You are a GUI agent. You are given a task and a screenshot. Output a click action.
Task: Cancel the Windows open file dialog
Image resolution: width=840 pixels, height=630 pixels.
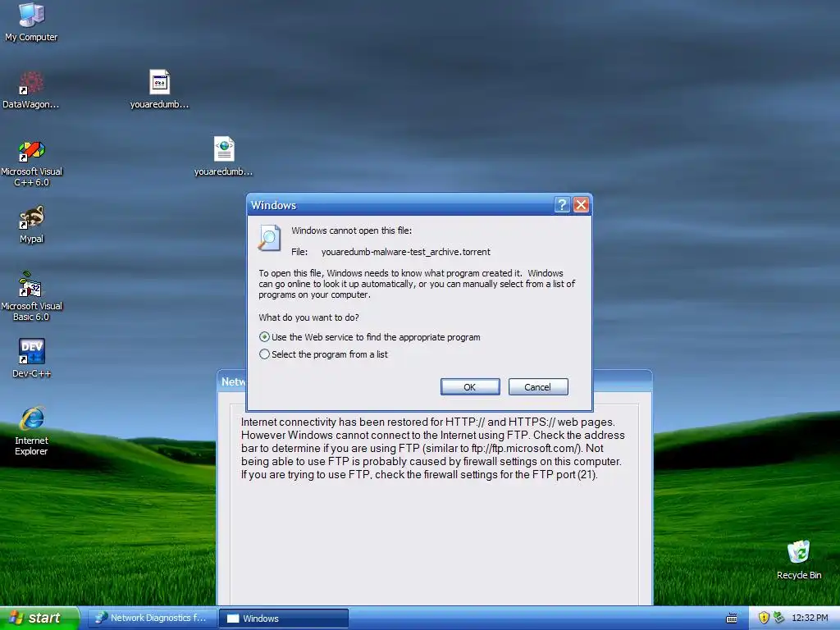pos(538,387)
